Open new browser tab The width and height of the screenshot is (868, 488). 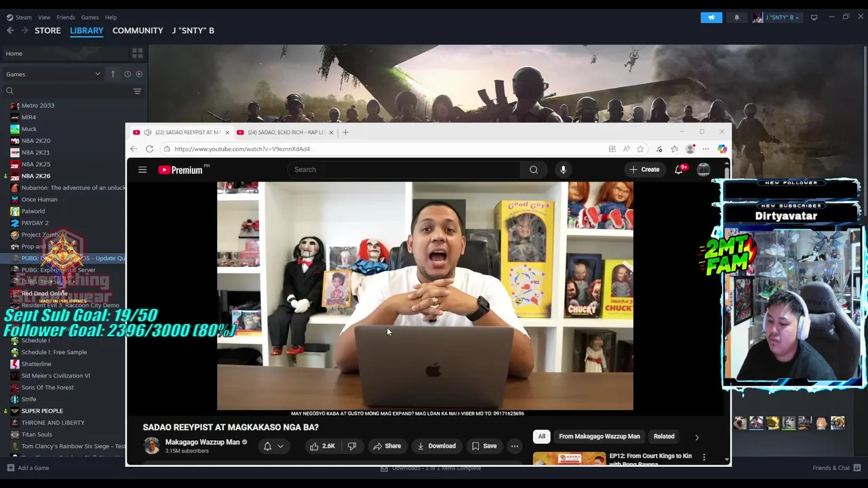tap(345, 132)
